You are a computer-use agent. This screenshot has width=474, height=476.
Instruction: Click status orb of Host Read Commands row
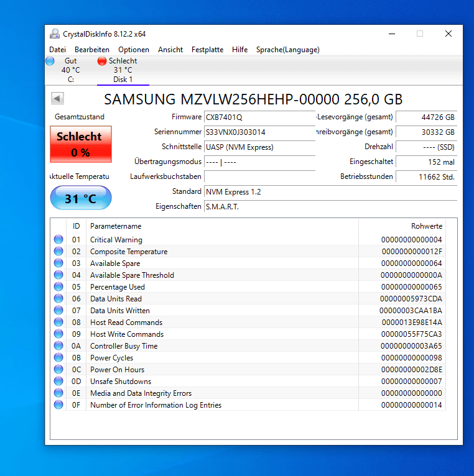pos(58,322)
